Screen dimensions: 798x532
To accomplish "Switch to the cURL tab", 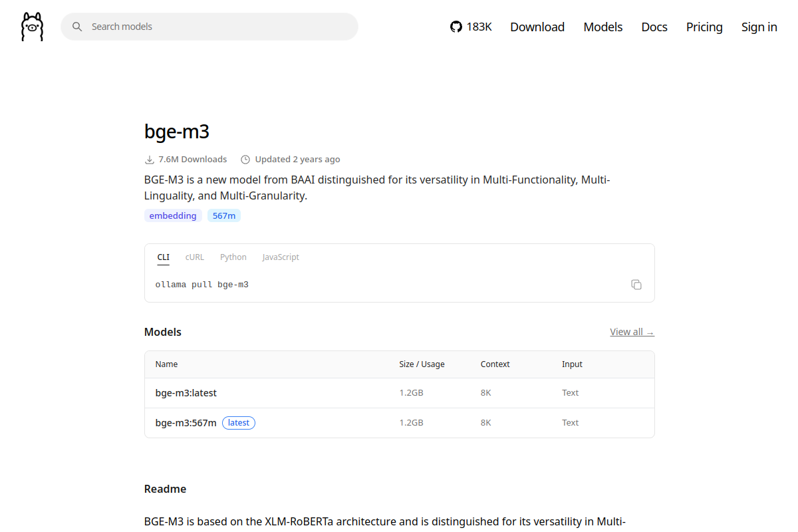I will (195, 257).
